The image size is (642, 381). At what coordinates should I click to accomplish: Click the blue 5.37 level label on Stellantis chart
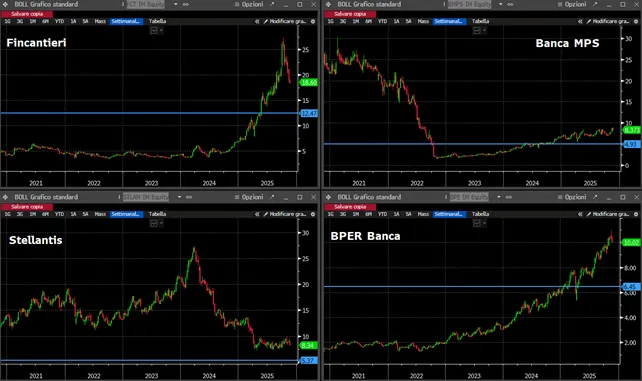309,361
